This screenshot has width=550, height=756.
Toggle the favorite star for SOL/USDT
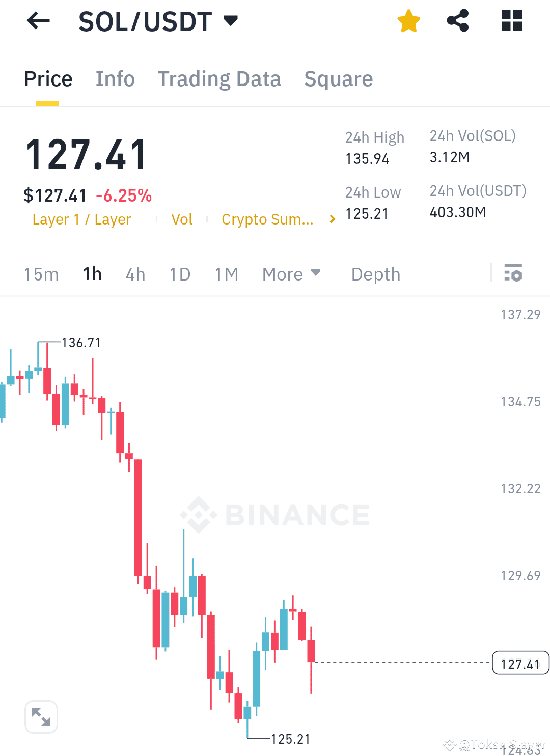tap(409, 21)
